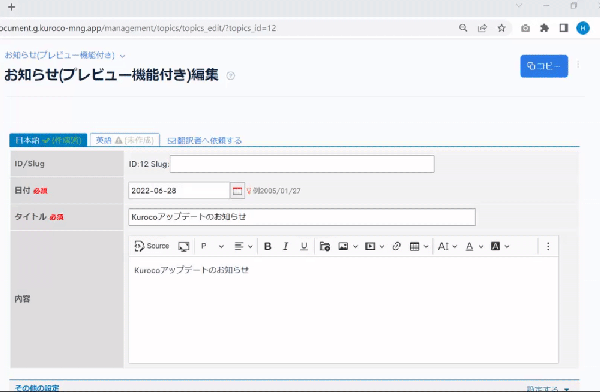Click the share page icon in address bar

(x=483, y=28)
